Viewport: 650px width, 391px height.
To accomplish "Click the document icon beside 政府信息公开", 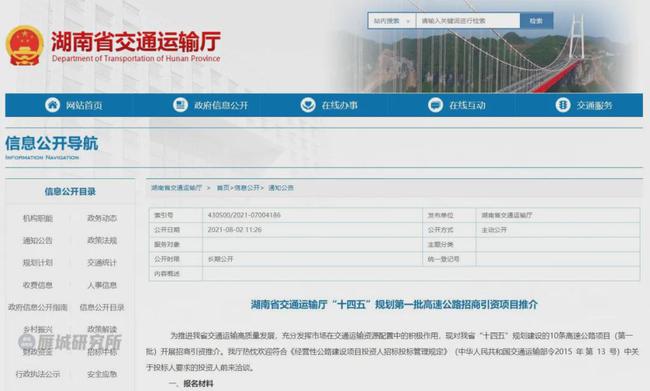I will [x=180, y=105].
